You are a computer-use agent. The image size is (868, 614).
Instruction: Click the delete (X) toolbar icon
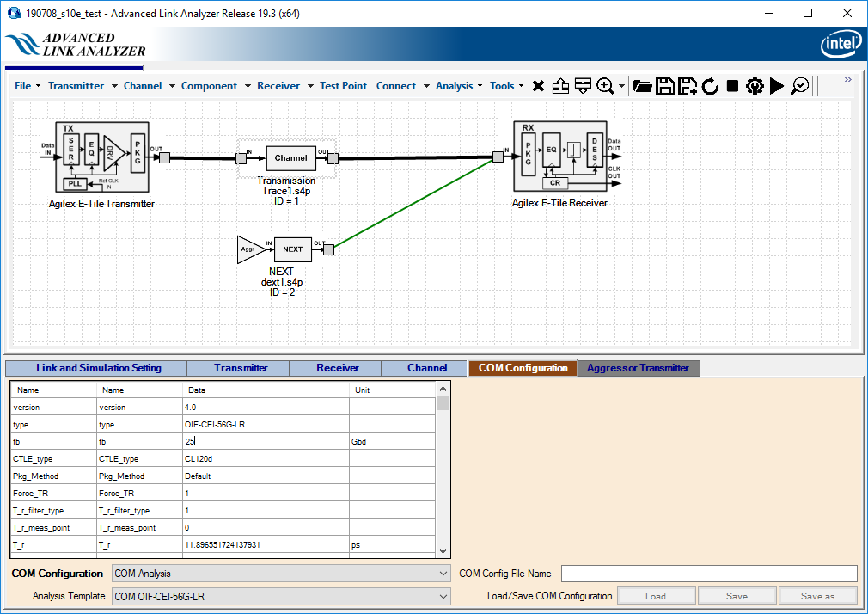click(538, 86)
